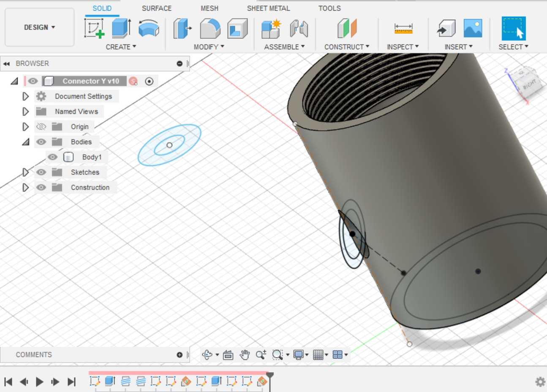Toggle visibility of the Sketches folder

(x=41, y=172)
